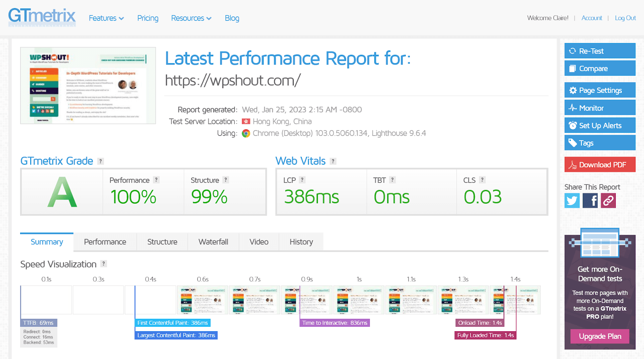The width and height of the screenshot is (644, 359).
Task: Click First Contentful Paint: 386ms marker
Action: (x=173, y=323)
